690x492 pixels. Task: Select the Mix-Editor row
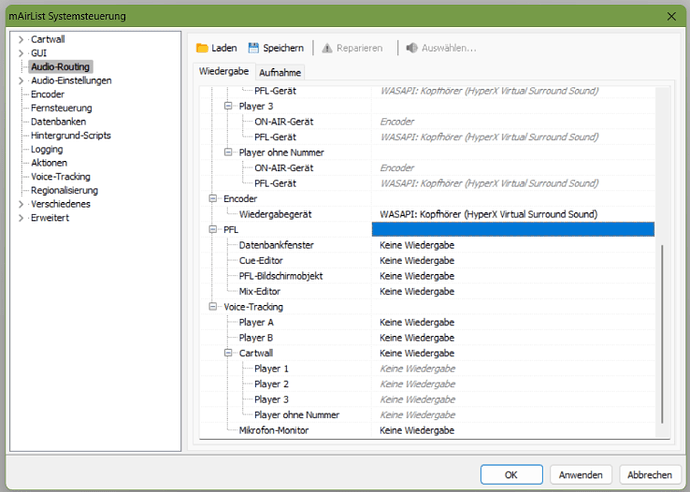260,291
